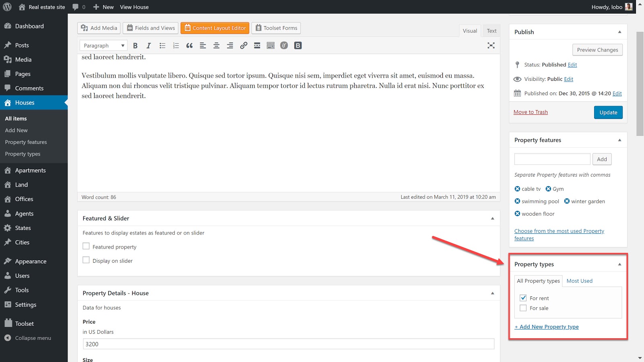This screenshot has height=362, width=644.
Task: Check the Featured property checkbox
Action: [x=86, y=246]
